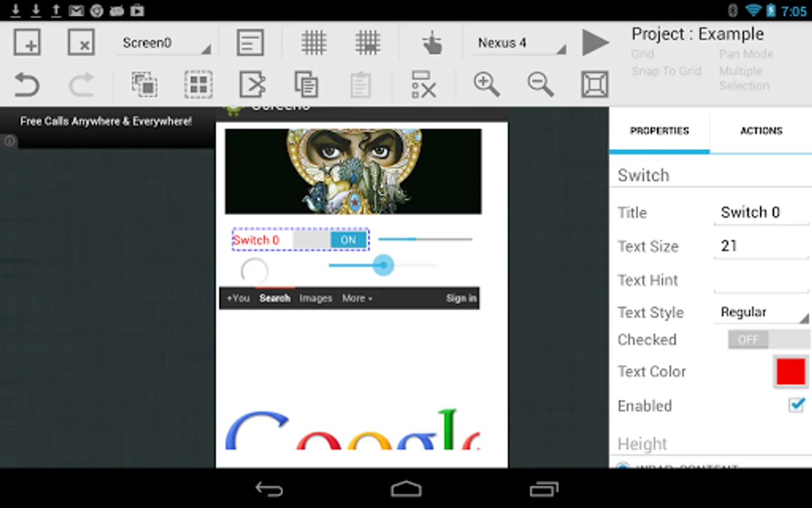Open the Text Style dropdown set to Regular
Viewport: 812px width, 508px height.
761,312
